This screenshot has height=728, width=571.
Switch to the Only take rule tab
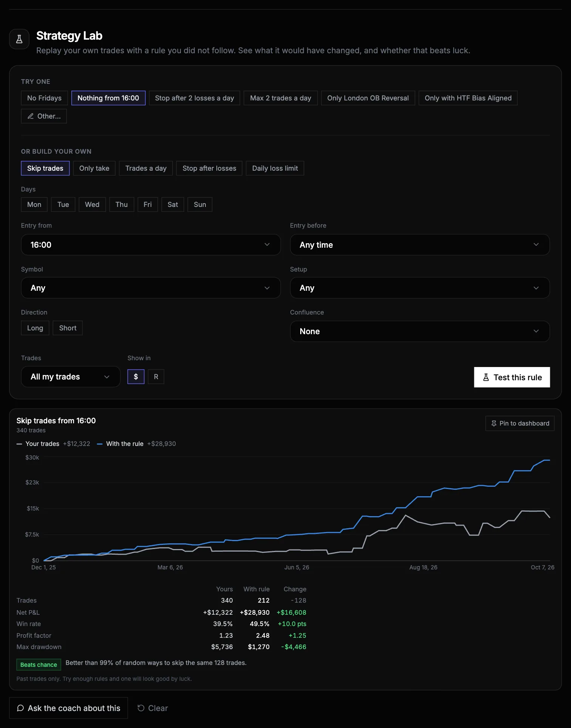94,168
